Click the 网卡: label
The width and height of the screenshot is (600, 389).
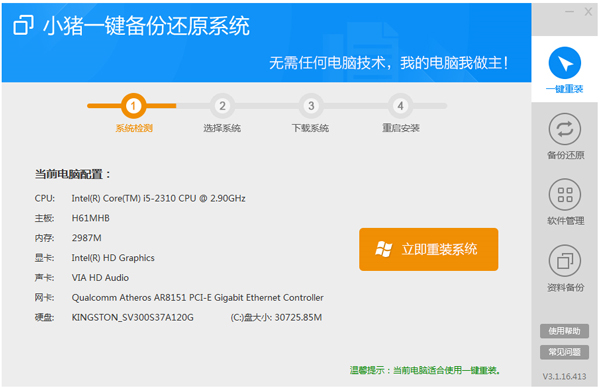click(x=44, y=298)
